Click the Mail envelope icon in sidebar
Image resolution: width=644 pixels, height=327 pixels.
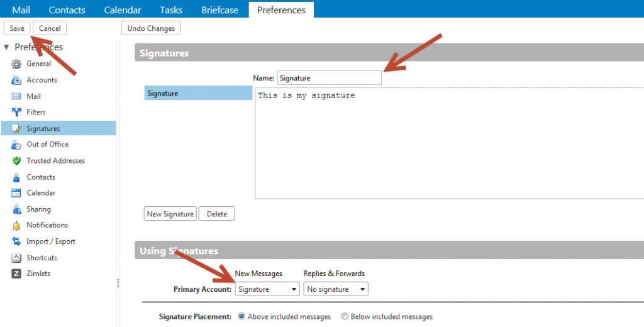click(x=16, y=96)
